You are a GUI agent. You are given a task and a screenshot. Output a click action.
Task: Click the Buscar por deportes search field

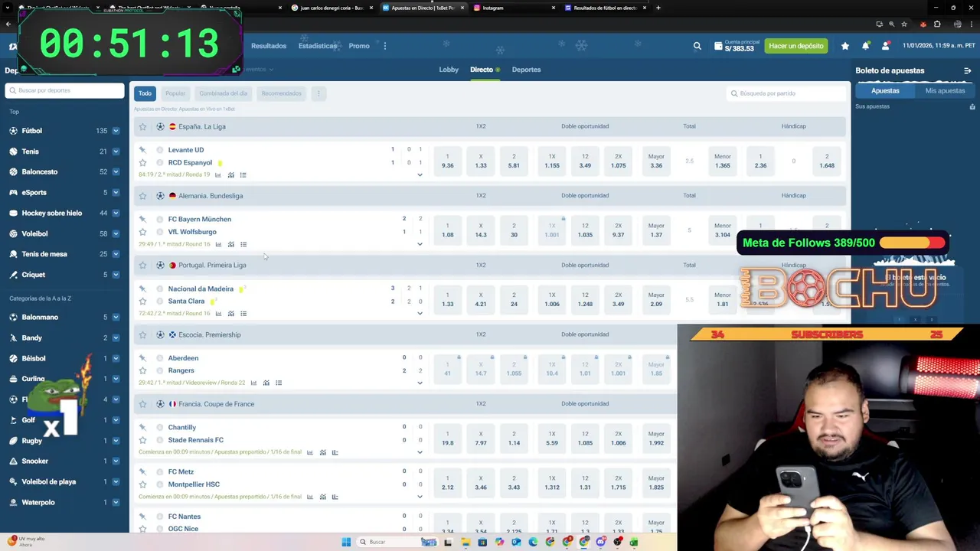pos(65,90)
